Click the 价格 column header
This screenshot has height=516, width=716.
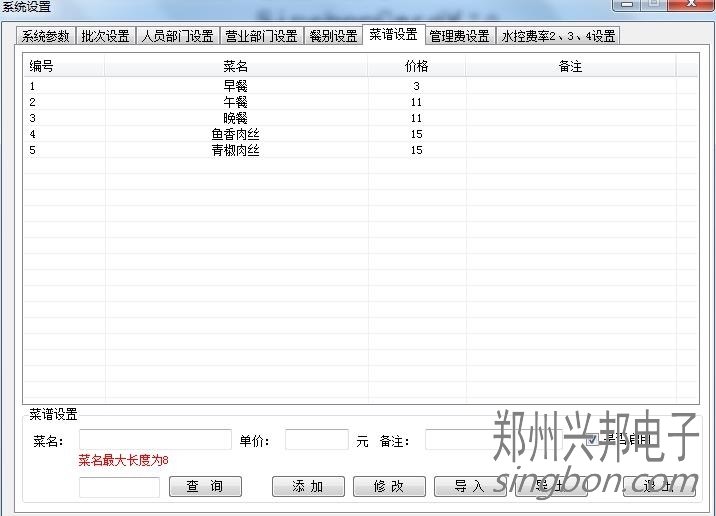click(416, 66)
